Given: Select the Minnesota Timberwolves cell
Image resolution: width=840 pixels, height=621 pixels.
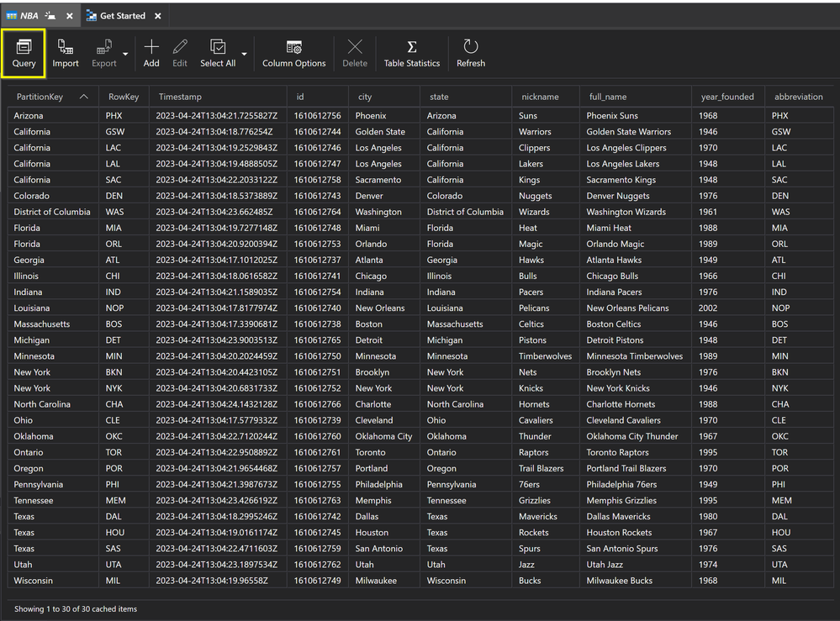Looking at the screenshot, I should (x=634, y=356).
